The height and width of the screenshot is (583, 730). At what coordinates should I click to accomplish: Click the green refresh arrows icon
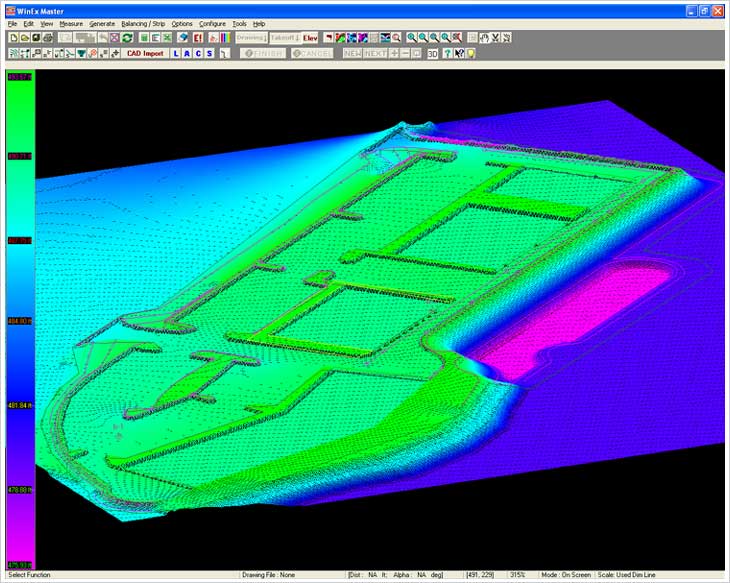(x=127, y=38)
